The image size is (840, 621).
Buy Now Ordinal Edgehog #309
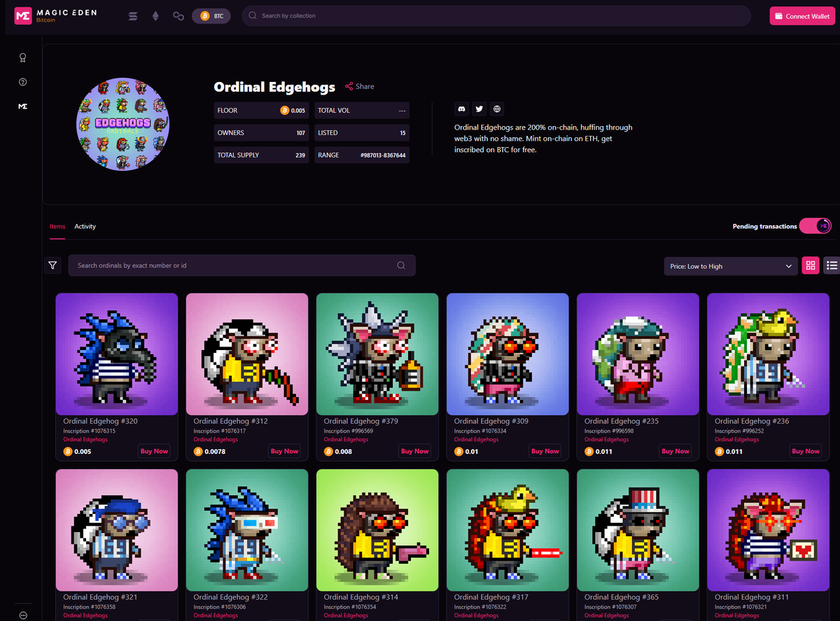(x=545, y=452)
